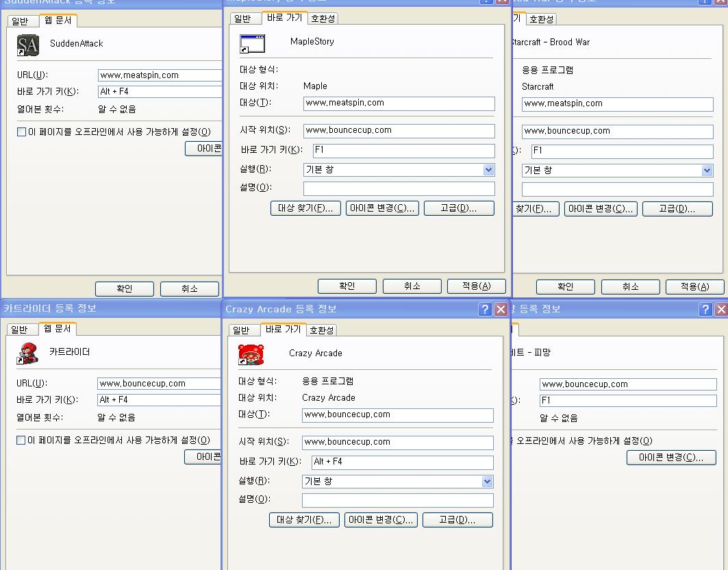Click help icon in bottom-right properties title bar
The width and height of the screenshot is (728, 570).
click(705, 310)
